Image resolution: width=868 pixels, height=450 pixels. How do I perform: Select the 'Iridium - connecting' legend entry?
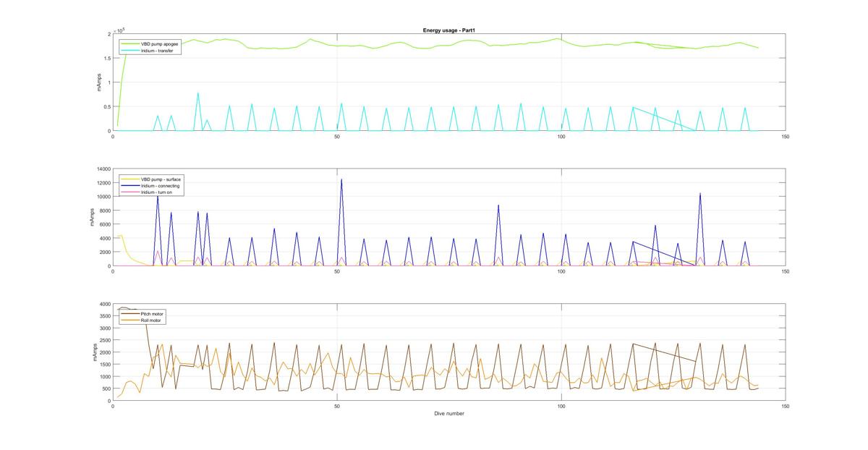coord(160,186)
